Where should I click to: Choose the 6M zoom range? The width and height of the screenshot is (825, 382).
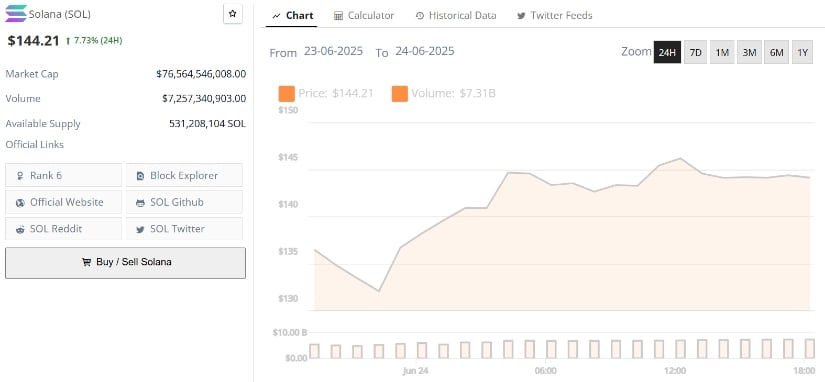coord(776,52)
